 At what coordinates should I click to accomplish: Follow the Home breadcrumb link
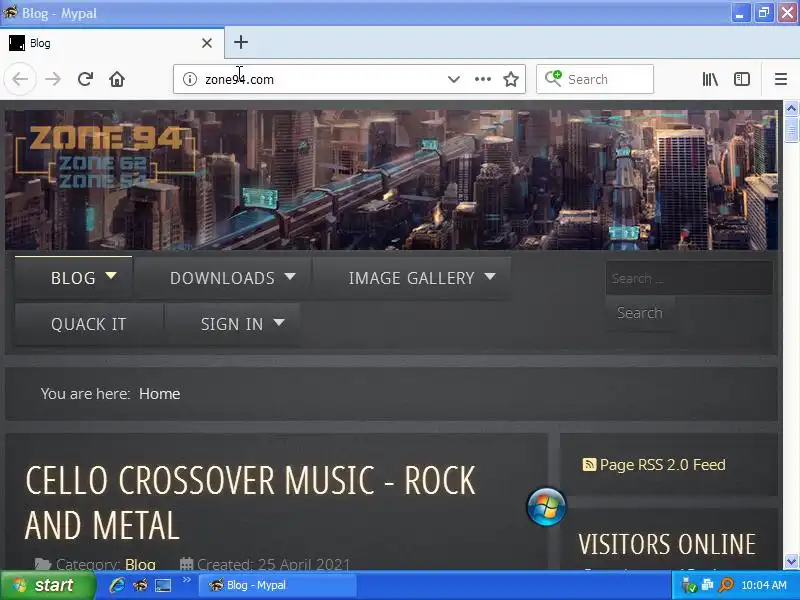(x=160, y=394)
